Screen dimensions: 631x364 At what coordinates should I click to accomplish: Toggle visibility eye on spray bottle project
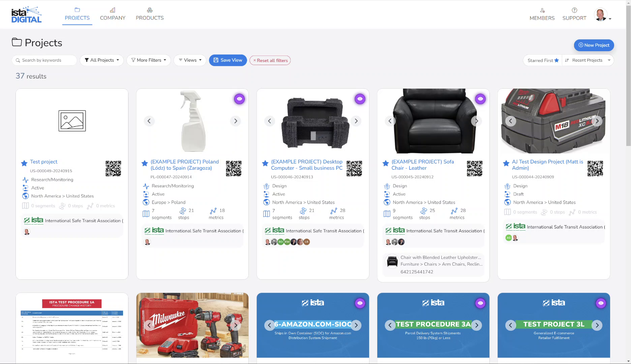tap(239, 99)
